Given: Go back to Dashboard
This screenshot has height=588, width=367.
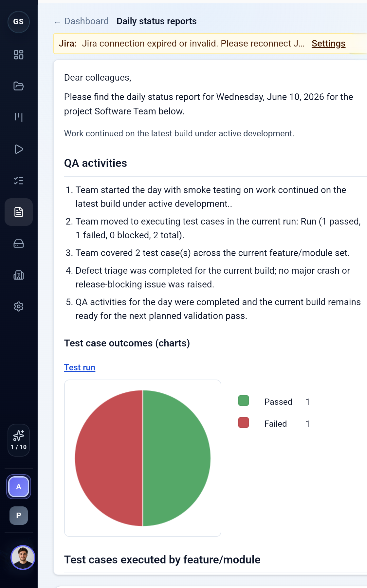Looking at the screenshot, I should click(82, 21).
